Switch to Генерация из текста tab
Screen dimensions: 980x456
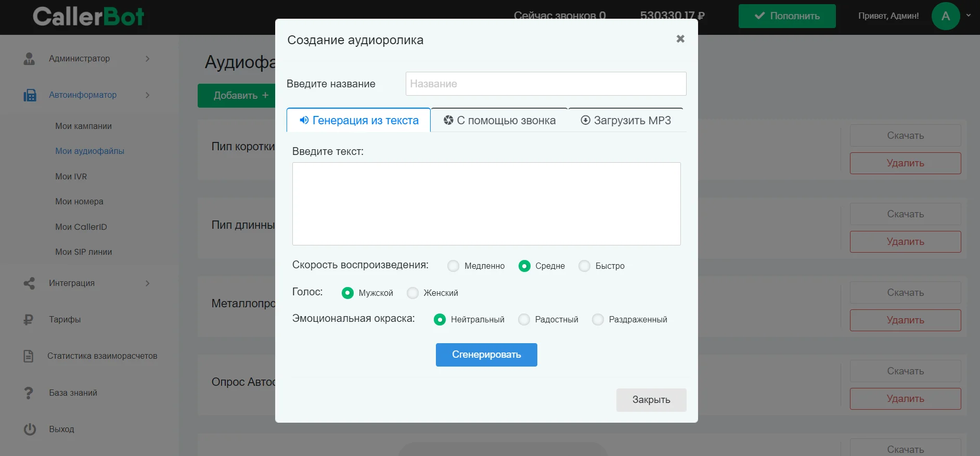pyautogui.click(x=358, y=120)
